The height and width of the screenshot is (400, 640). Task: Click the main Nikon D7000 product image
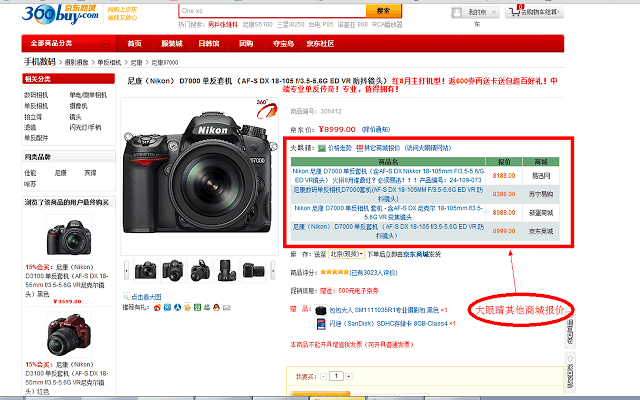(200, 176)
